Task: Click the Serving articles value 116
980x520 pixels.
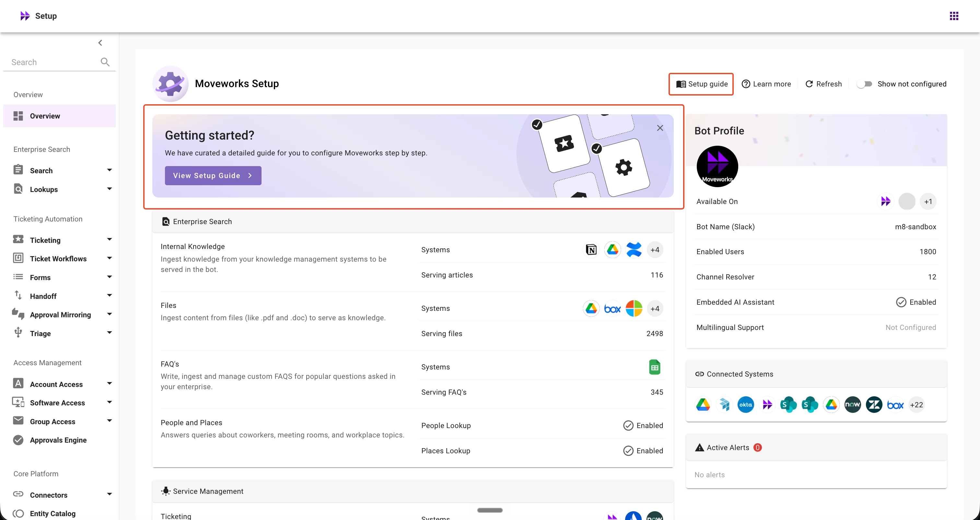Action: (x=657, y=275)
